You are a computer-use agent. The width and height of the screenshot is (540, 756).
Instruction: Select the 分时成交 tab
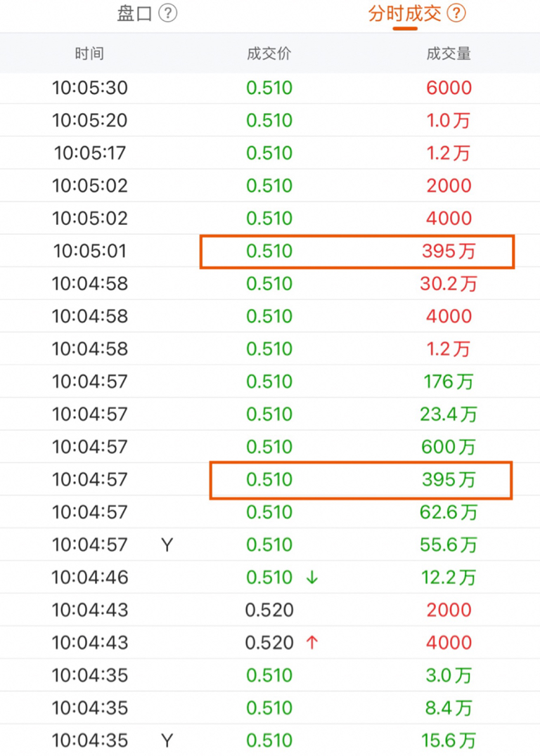(x=404, y=13)
